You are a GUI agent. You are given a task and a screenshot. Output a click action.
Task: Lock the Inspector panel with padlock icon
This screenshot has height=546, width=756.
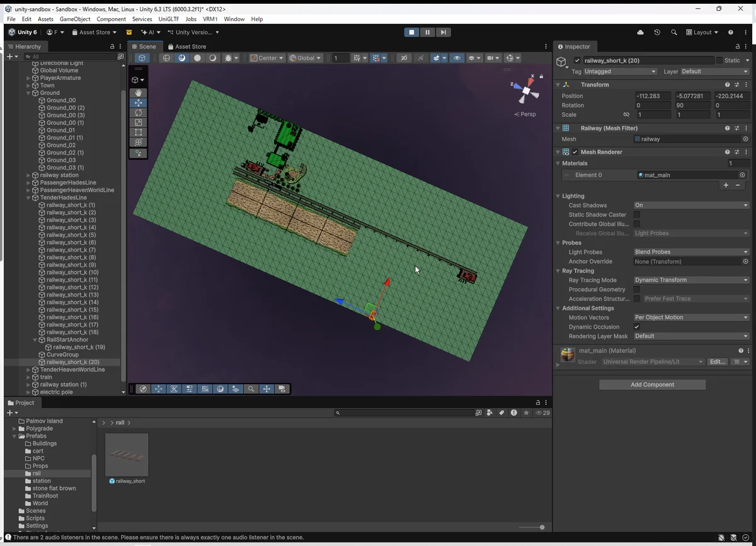738,47
